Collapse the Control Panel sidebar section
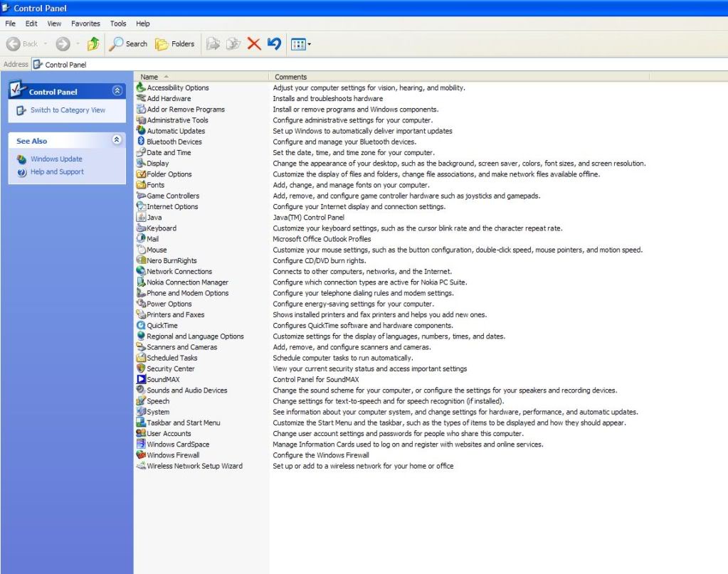This screenshot has width=728, height=574. (x=117, y=91)
